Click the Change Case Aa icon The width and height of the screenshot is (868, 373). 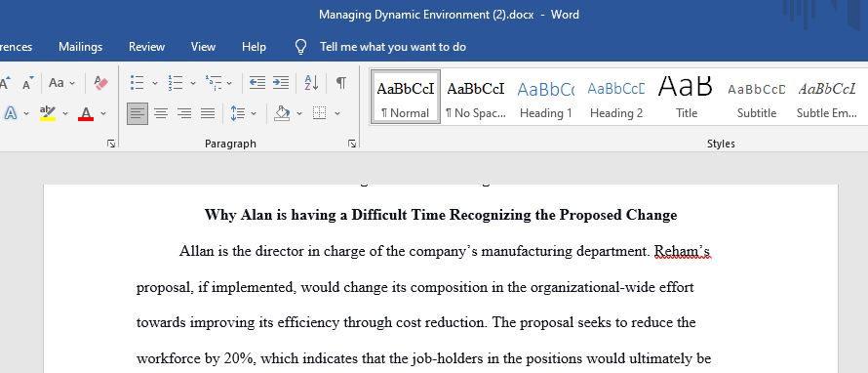[x=57, y=83]
